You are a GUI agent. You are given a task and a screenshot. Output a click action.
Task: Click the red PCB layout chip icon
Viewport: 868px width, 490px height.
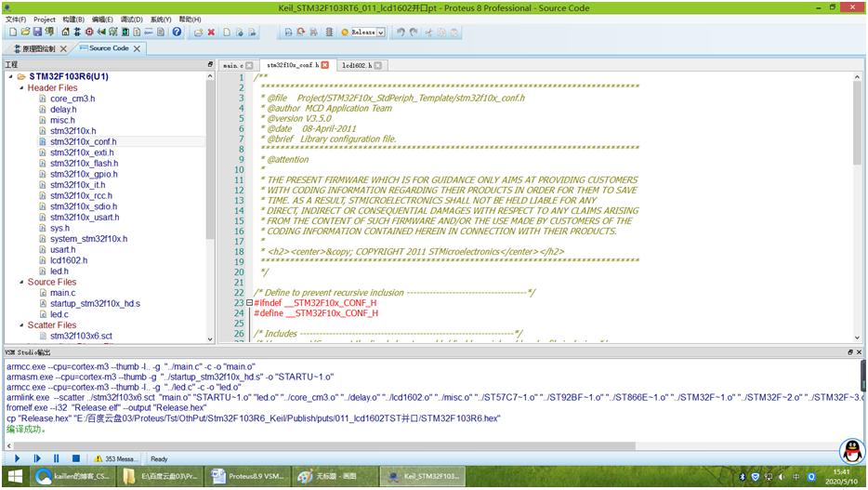89,33
